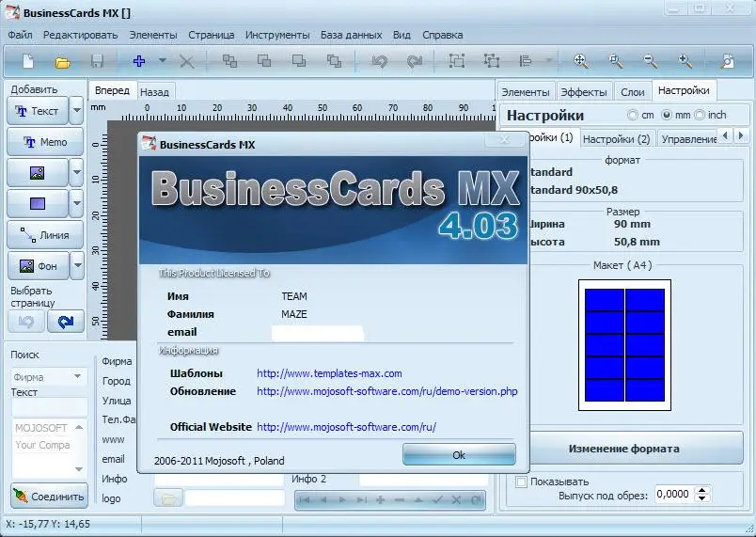The image size is (756, 537).
Task: Go to next page blue arrow button
Action: pyautogui.click(x=66, y=322)
